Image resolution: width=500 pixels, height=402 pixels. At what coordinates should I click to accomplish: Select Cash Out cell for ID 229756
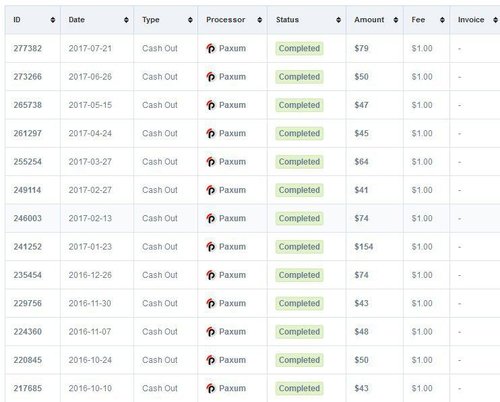click(160, 304)
